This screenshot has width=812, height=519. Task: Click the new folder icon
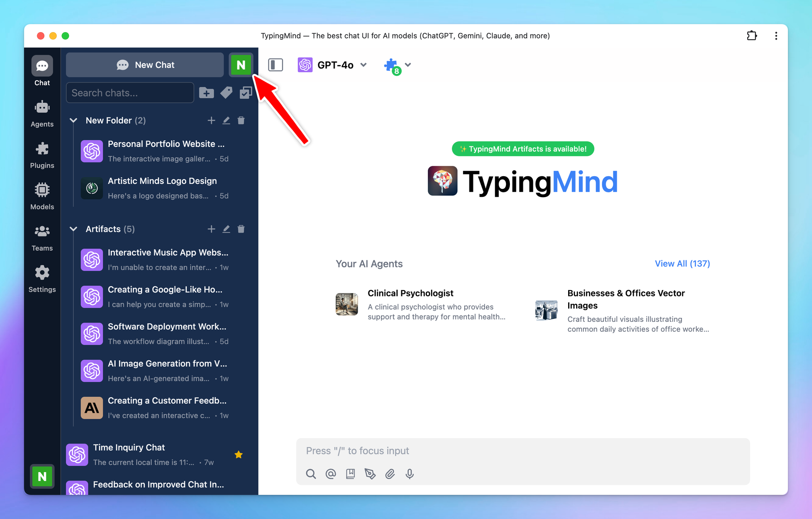click(206, 93)
